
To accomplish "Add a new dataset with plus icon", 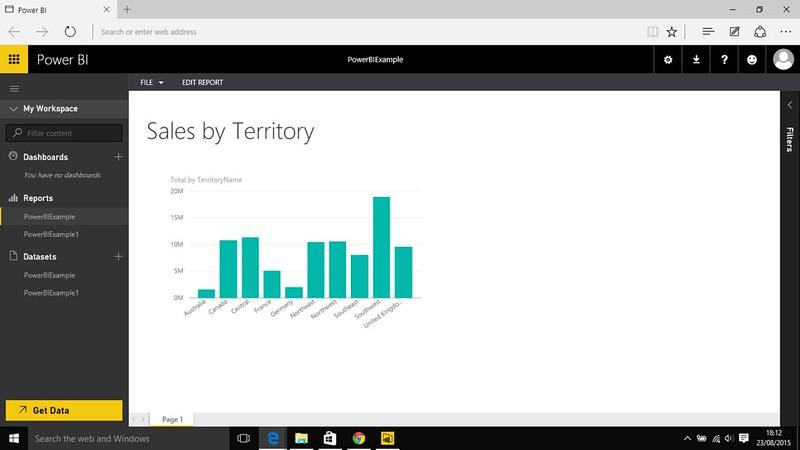I will tap(118, 256).
